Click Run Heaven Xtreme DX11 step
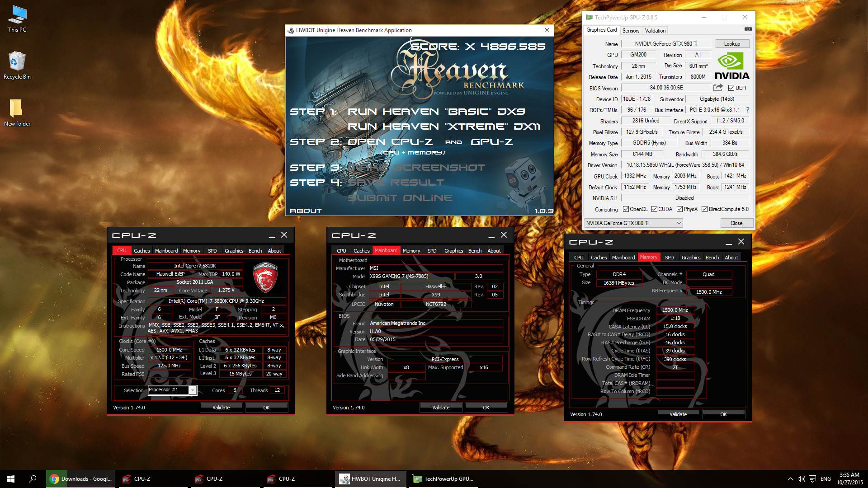The image size is (868, 488). pyautogui.click(x=444, y=127)
